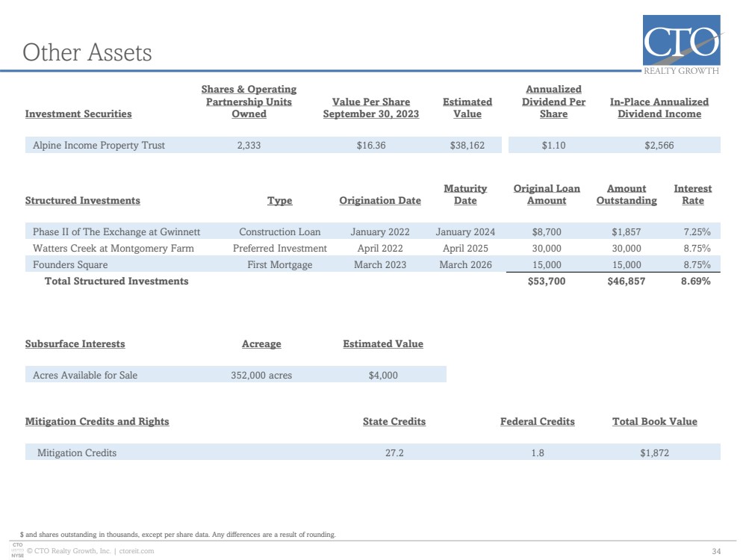
Task: Select the 'Alpine Income Property Trust' row label
Action: point(99,145)
